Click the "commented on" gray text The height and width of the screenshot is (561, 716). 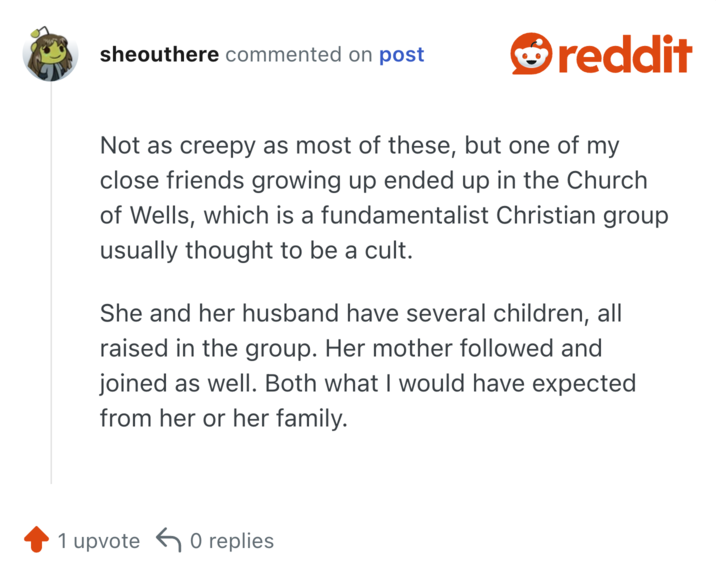point(298,55)
